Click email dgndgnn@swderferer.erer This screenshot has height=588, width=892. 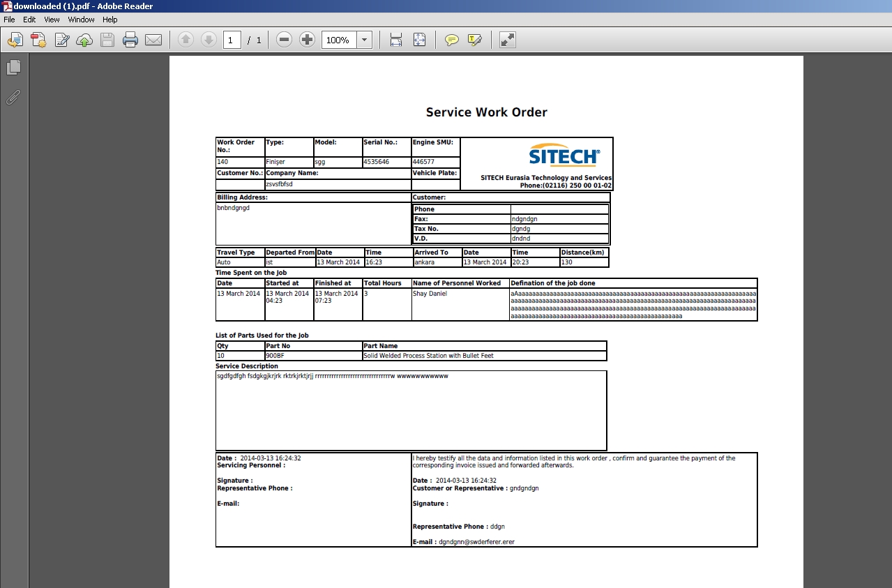point(476,542)
